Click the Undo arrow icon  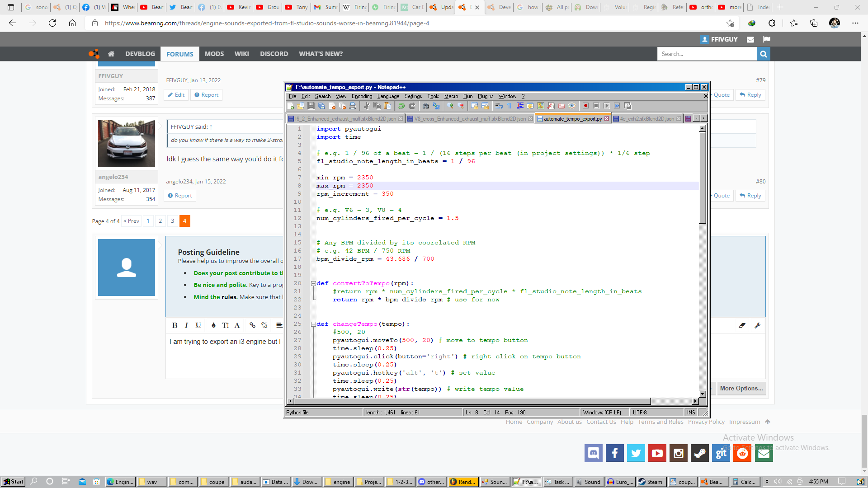pos(401,106)
